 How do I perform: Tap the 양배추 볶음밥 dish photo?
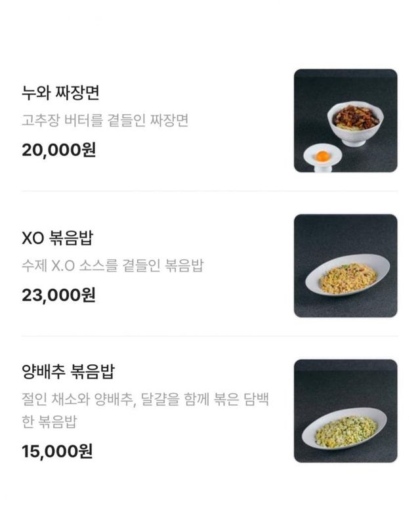[345, 410]
